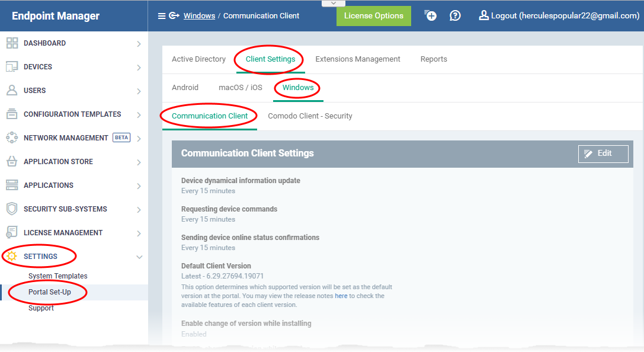Select the Client Settings tab
The width and height of the screenshot is (644, 352).
pos(270,59)
